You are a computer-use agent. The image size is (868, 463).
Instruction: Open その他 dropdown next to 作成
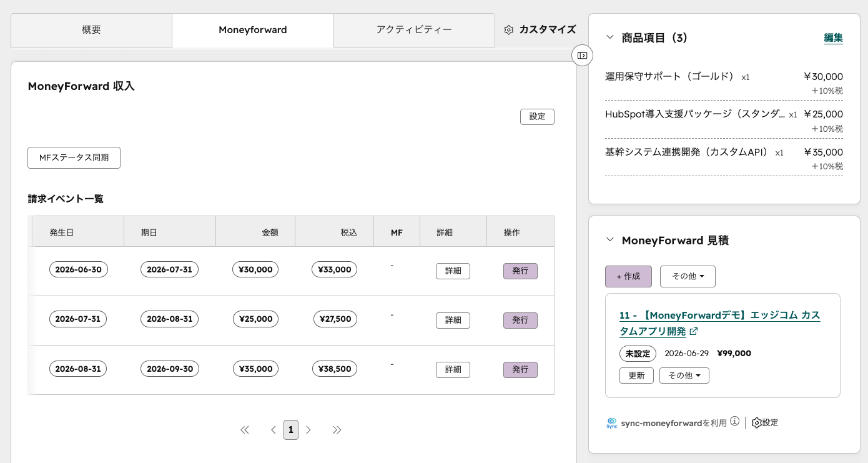click(688, 276)
